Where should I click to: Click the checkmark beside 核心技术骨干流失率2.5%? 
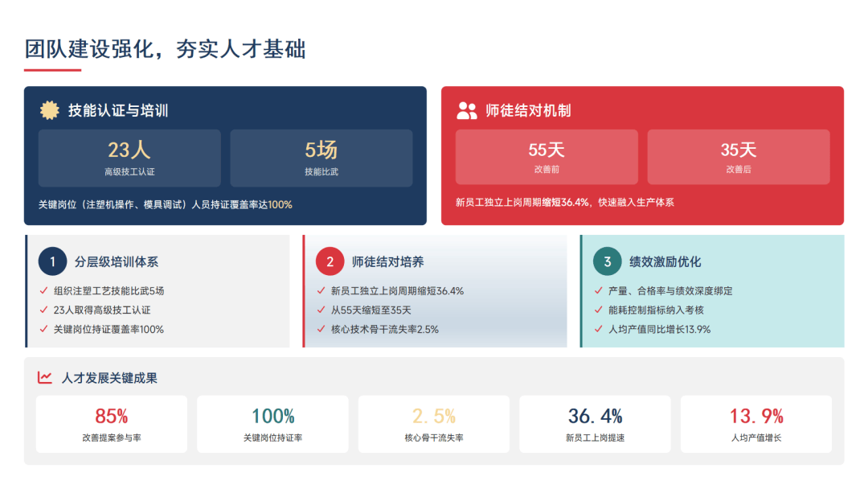[x=321, y=329]
